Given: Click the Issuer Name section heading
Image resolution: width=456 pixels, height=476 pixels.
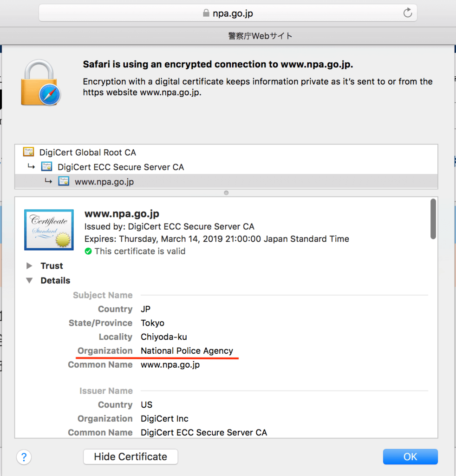Looking at the screenshot, I should (x=106, y=390).
